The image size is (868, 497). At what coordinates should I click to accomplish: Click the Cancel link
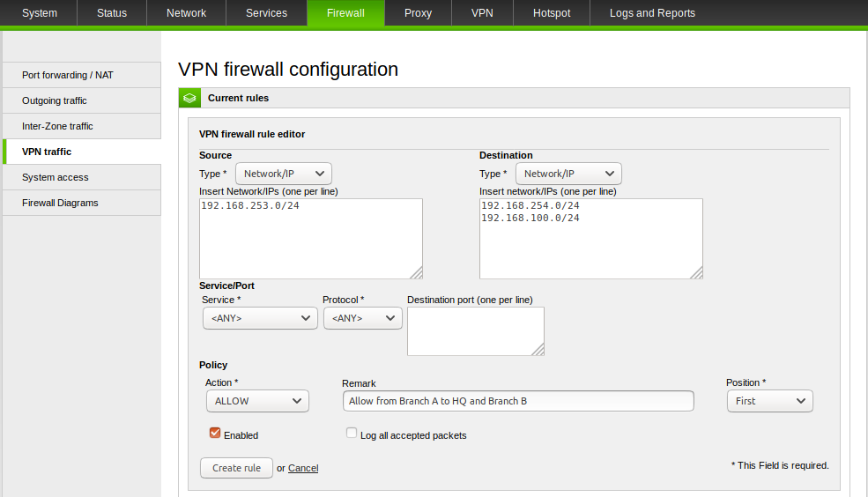point(303,468)
